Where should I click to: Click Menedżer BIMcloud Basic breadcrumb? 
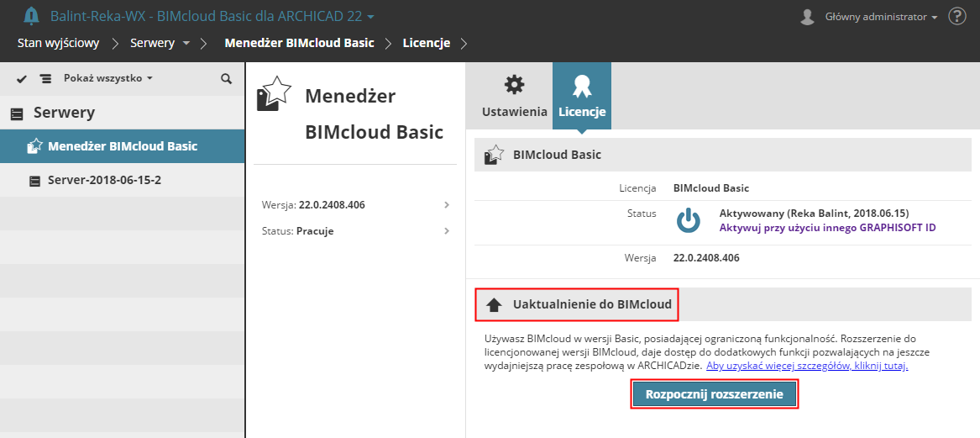click(300, 43)
